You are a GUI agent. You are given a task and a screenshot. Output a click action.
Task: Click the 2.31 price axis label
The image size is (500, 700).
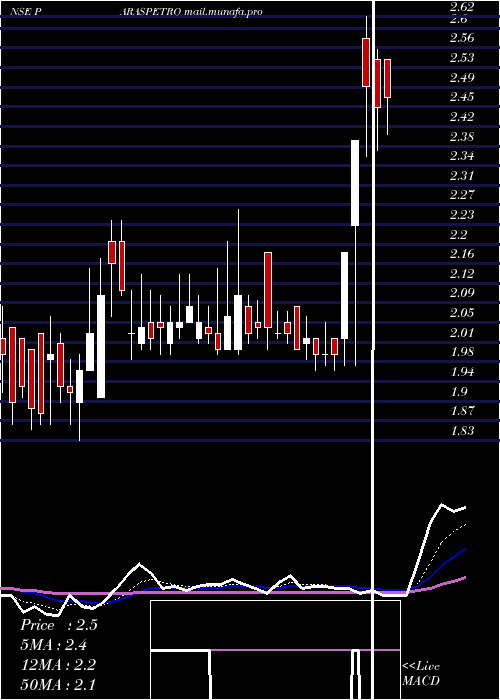point(462,175)
